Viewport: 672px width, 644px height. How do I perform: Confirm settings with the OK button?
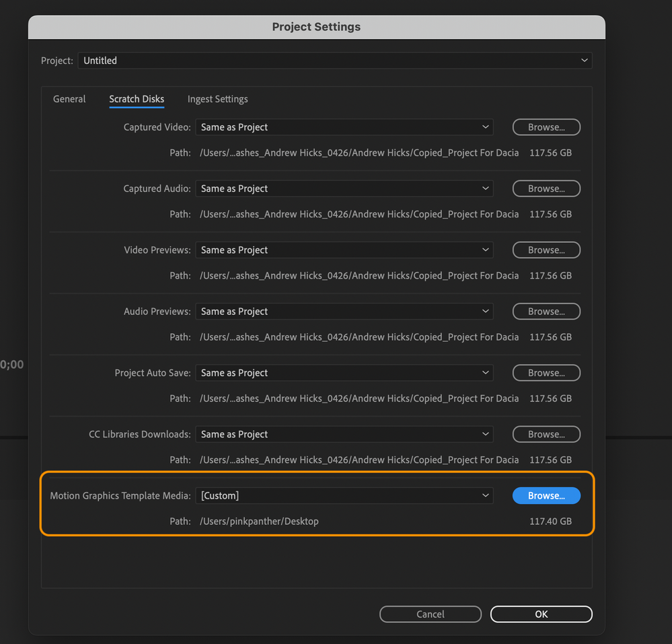(x=542, y=614)
